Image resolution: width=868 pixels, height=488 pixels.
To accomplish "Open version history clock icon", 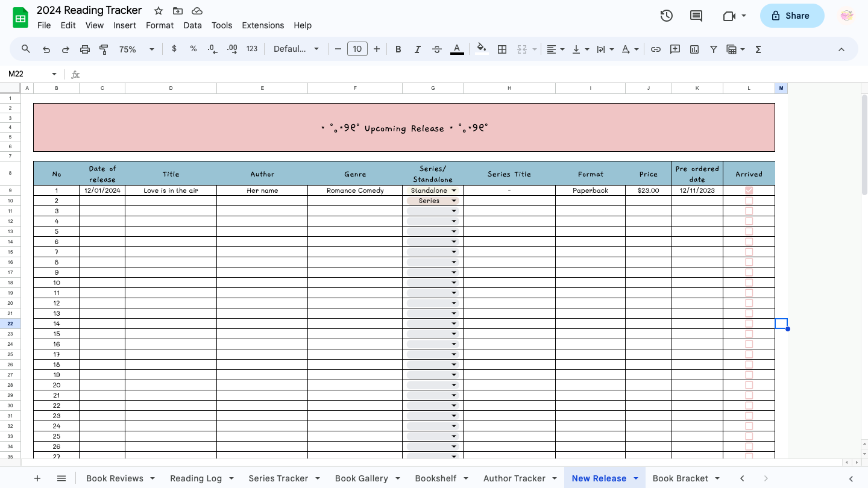I will pyautogui.click(x=666, y=16).
